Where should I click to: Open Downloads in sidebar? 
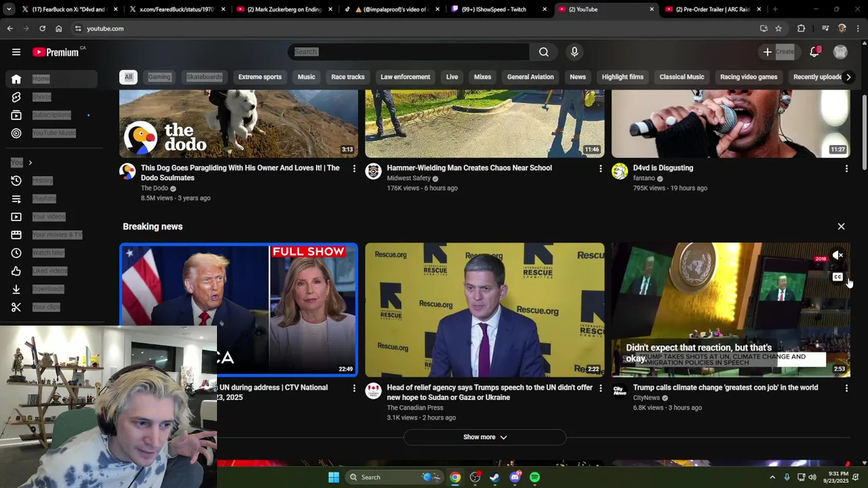pyautogui.click(x=53, y=289)
